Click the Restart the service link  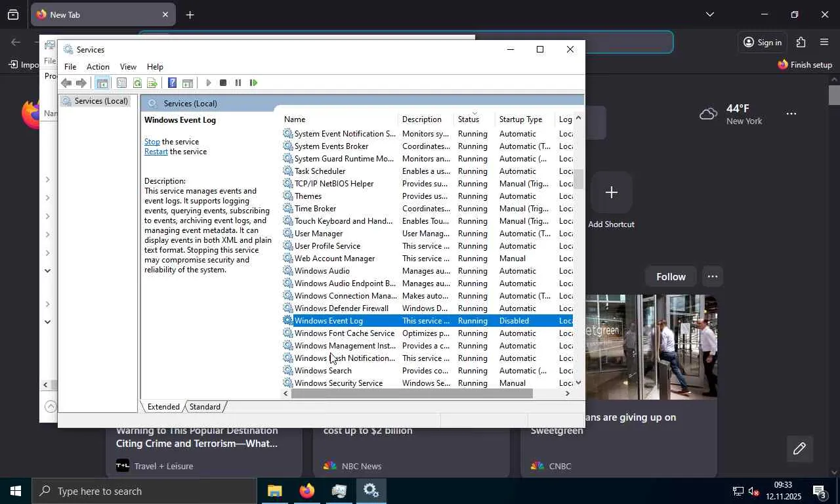[156, 152]
